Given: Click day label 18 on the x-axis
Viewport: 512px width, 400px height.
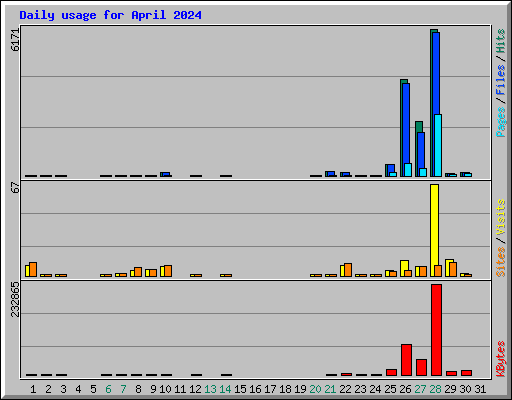Looking at the screenshot, I should pos(285,389).
